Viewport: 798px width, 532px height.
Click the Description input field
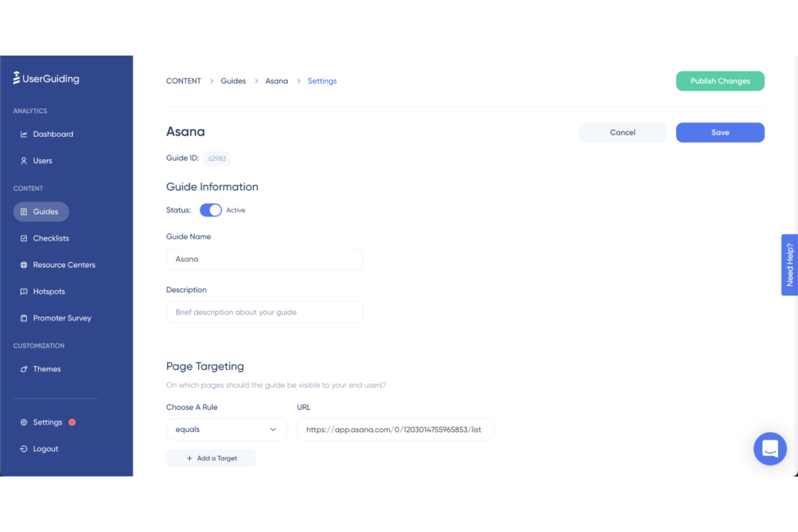(265, 312)
